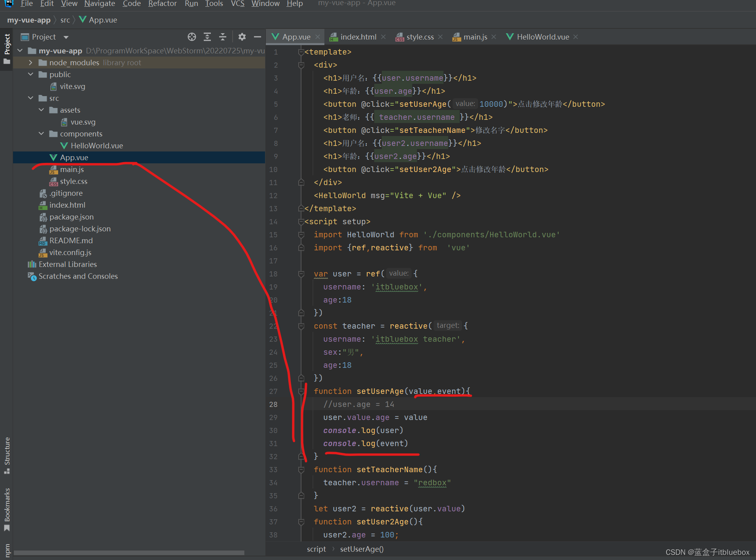Open the Code menu

(132, 4)
